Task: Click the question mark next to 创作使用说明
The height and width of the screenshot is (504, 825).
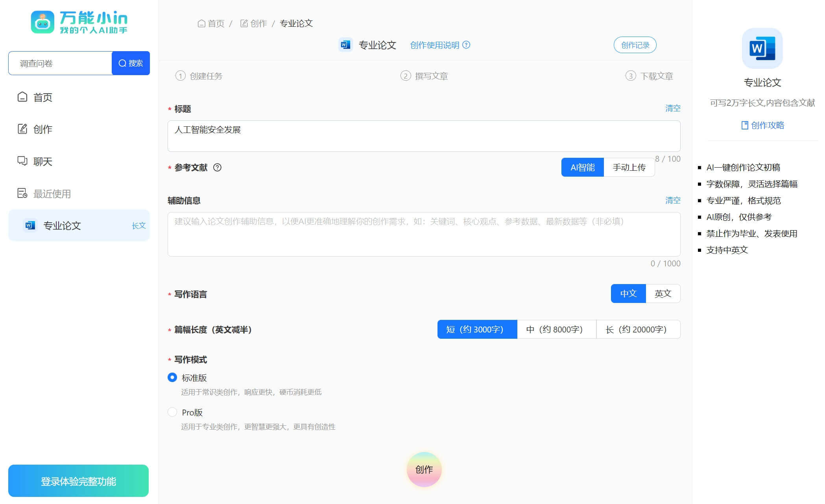Action: point(466,45)
